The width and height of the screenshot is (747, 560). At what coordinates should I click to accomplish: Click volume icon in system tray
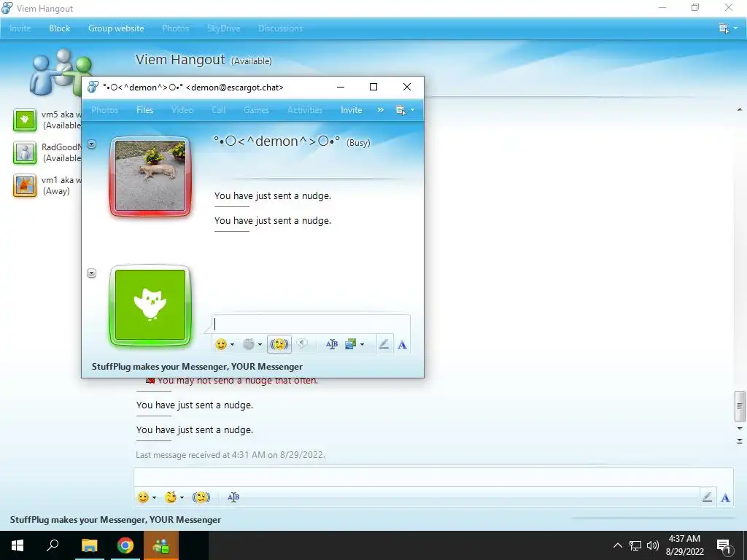[x=652, y=545]
